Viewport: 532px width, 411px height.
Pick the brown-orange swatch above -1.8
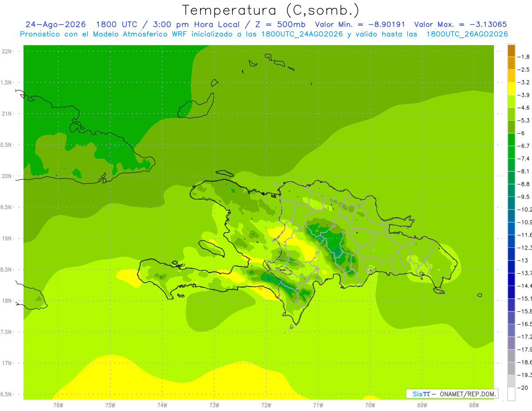pos(511,51)
